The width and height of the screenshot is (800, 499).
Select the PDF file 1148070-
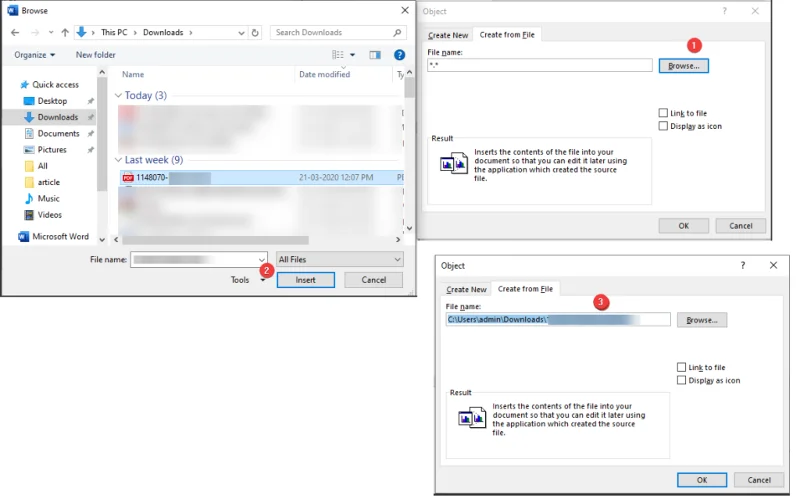pyautogui.click(x=261, y=178)
